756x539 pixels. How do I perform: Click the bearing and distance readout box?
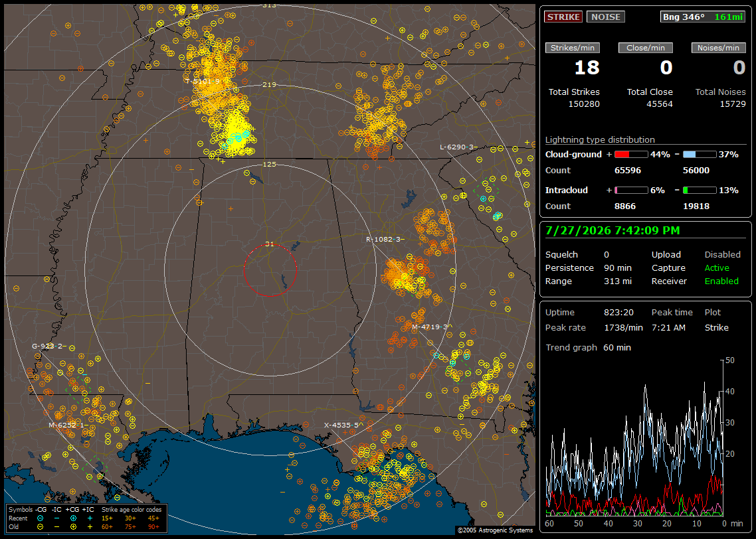(x=702, y=17)
